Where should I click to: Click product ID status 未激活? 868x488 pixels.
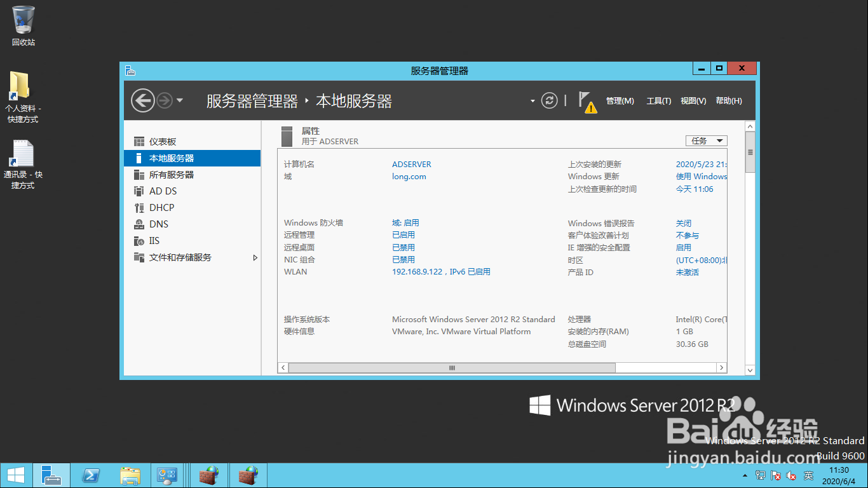688,272
